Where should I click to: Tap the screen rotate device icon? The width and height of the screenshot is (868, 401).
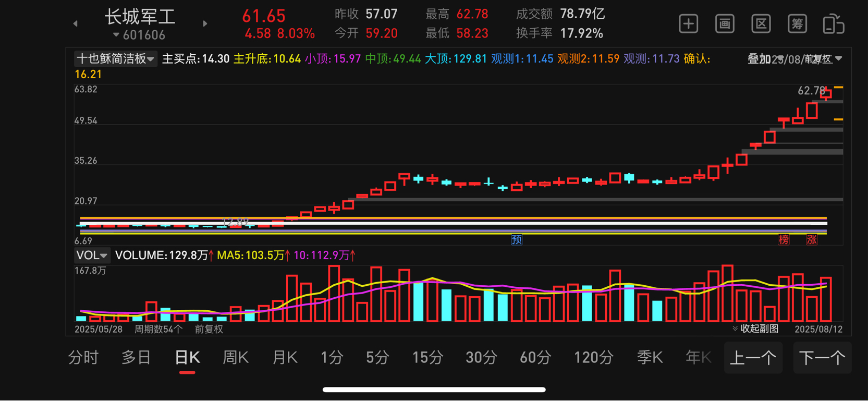834,24
